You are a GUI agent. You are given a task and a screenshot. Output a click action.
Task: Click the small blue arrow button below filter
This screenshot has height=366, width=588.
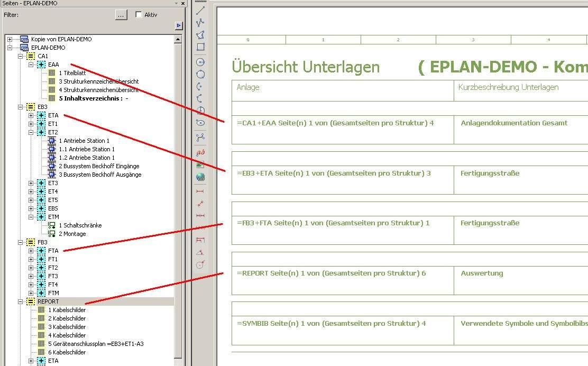click(x=179, y=25)
